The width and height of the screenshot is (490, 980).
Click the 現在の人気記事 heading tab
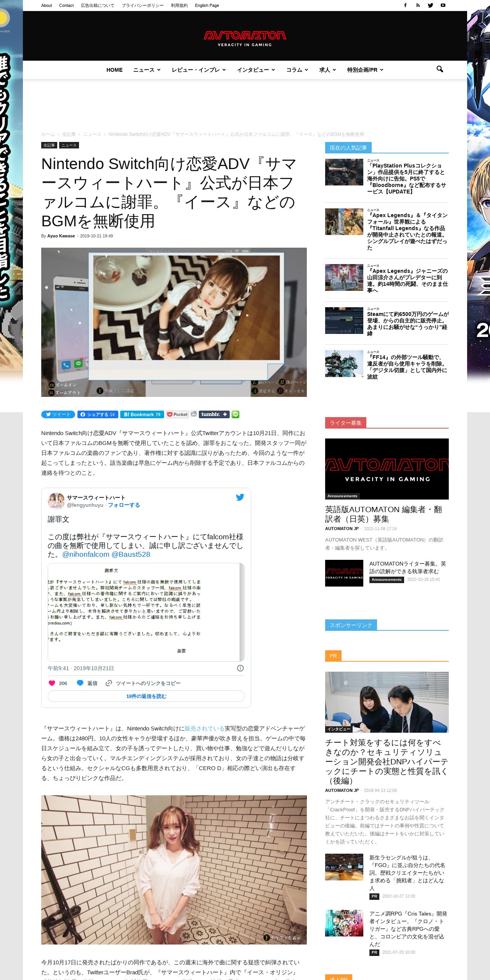point(348,148)
